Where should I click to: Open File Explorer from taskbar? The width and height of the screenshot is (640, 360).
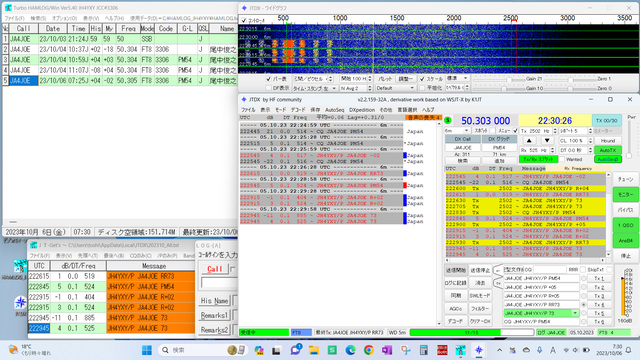(x=313, y=350)
